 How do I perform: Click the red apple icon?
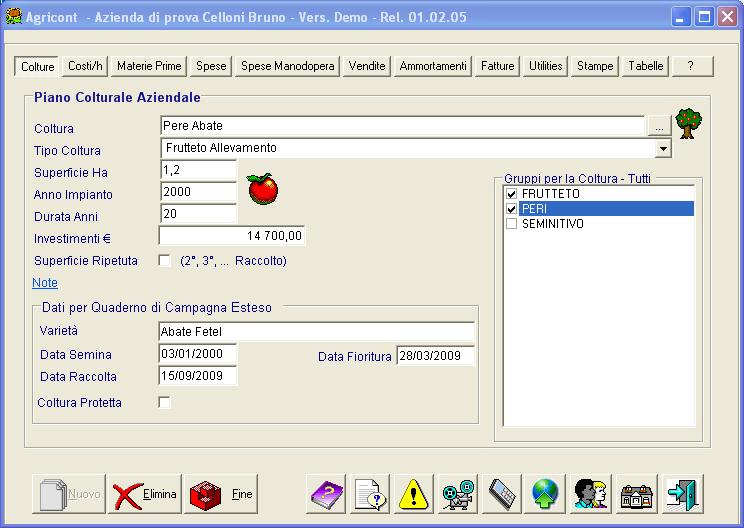(x=261, y=188)
